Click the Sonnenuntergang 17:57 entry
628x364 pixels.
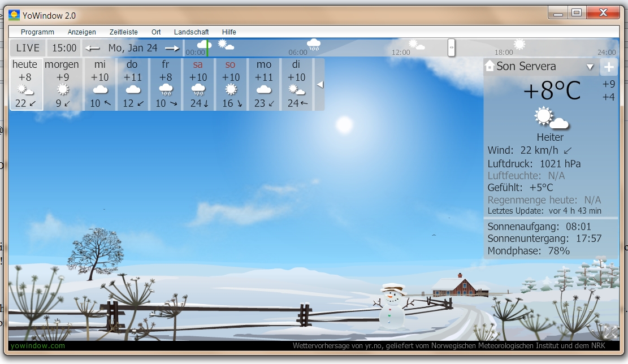pos(544,239)
